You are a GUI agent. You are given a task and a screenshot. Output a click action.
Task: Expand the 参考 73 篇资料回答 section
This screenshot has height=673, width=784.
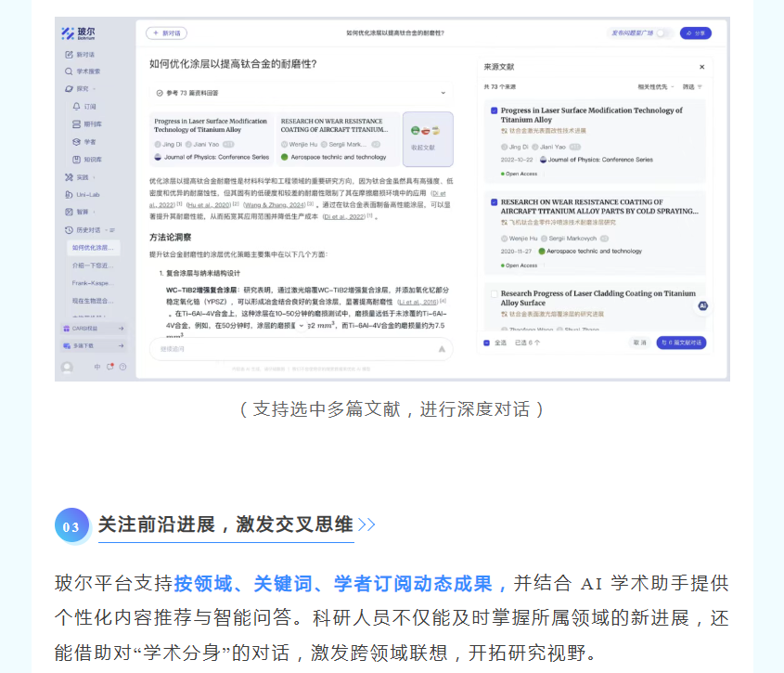coord(443,93)
